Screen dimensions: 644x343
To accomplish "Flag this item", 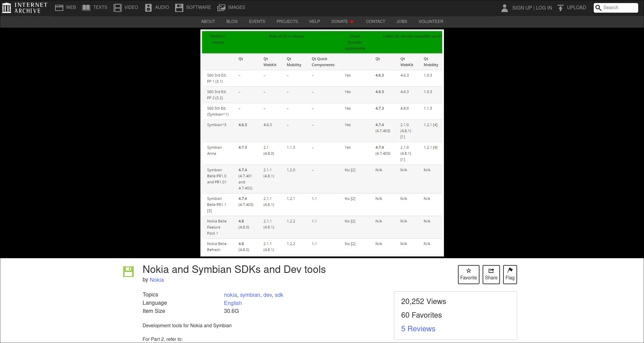I will 510,274.
